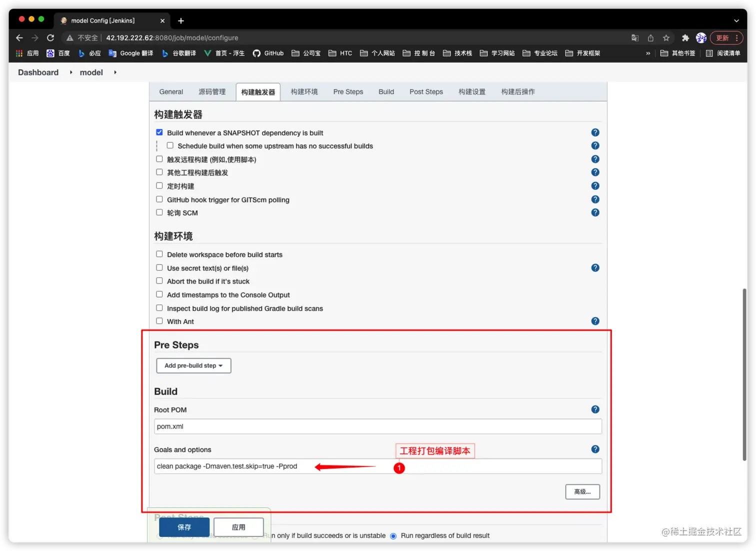Open the extensions puzzle icon
This screenshot has width=756, height=551.
coord(685,38)
